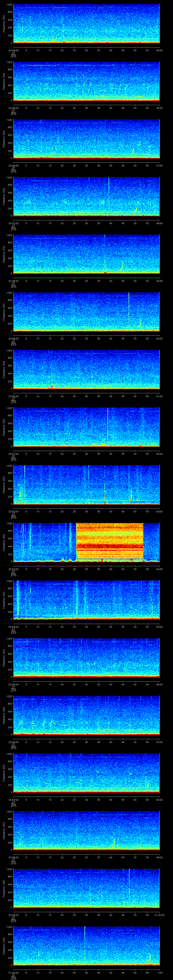Click the 20:48:00 start time label
The height and width of the screenshot is (980, 173).
click(x=13, y=281)
